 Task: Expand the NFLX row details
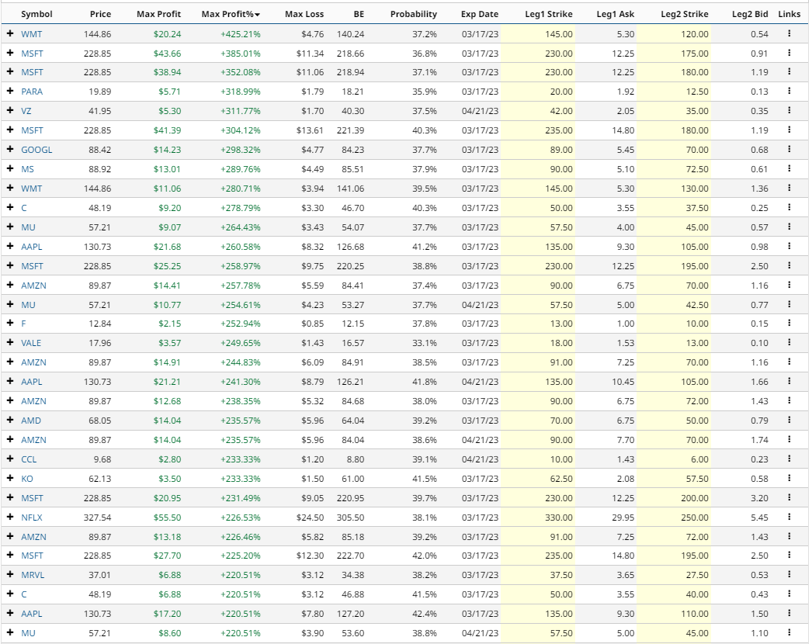(10, 517)
